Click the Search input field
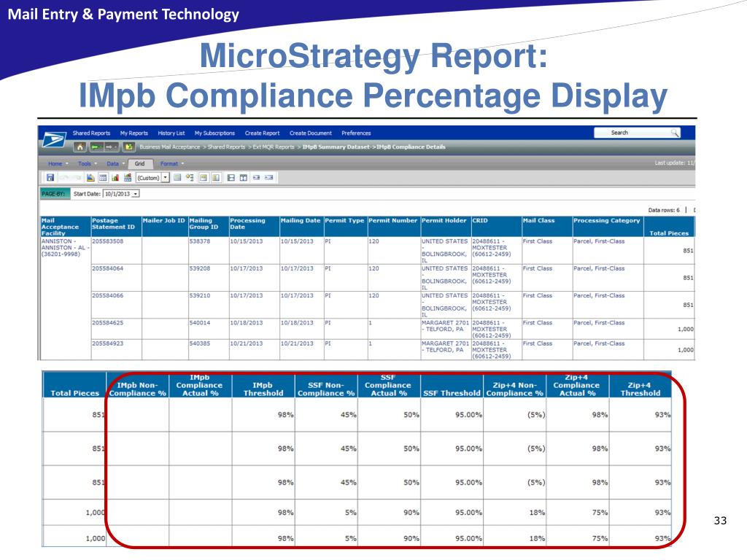 point(632,133)
